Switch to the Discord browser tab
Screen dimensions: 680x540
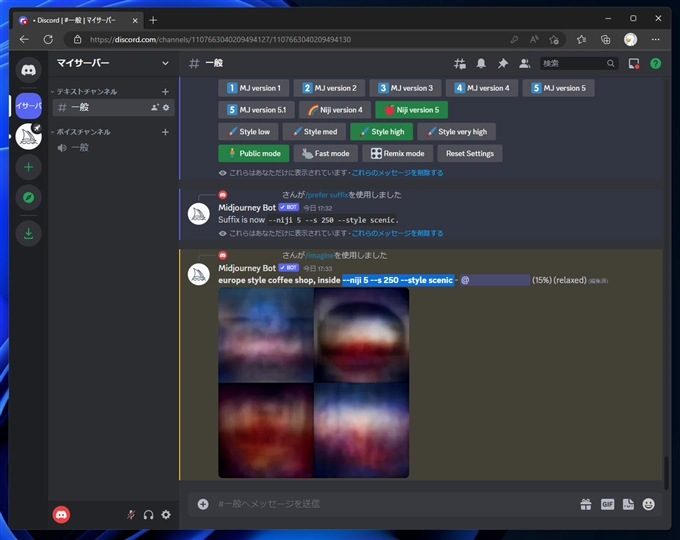coord(77,20)
